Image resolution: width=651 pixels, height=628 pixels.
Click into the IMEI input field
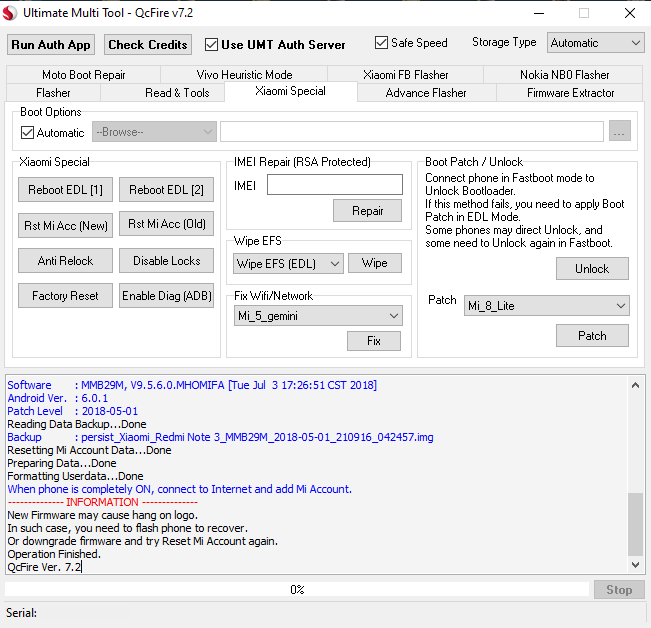pos(335,184)
